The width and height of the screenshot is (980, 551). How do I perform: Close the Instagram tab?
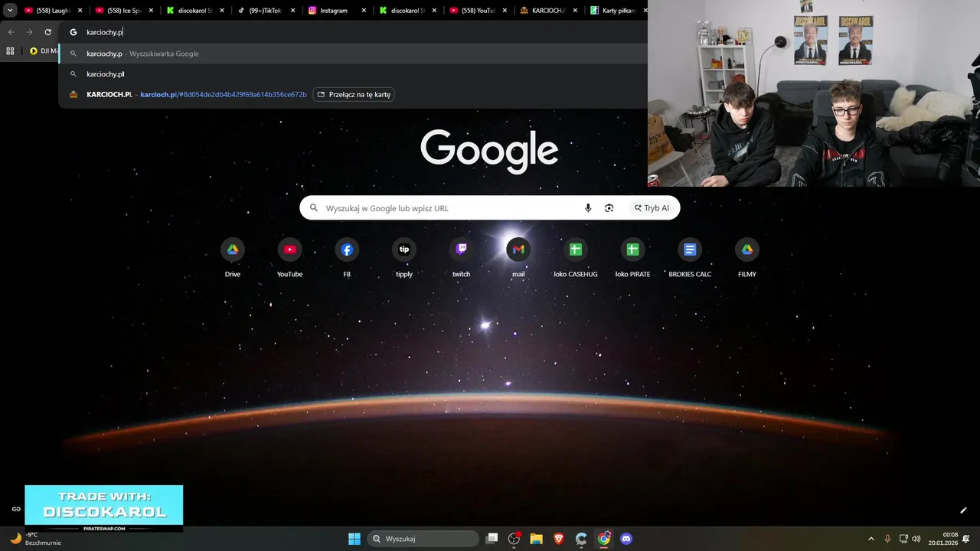click(364, 11)
